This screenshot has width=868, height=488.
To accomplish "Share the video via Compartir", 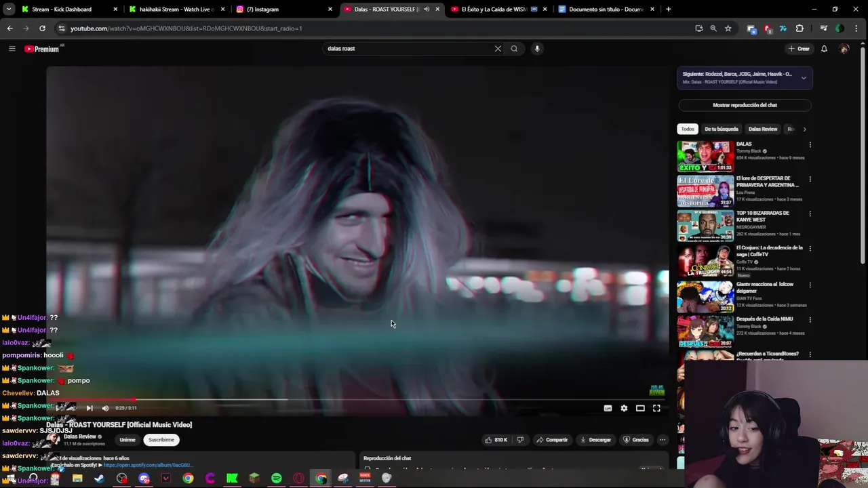I will point(552,440).
